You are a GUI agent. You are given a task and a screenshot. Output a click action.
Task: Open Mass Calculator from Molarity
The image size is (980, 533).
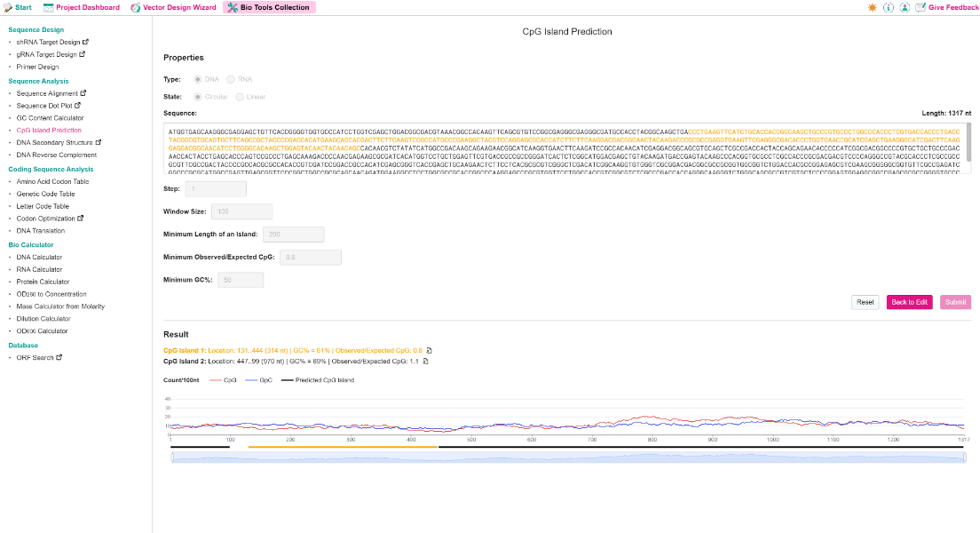tap(60, 306)
